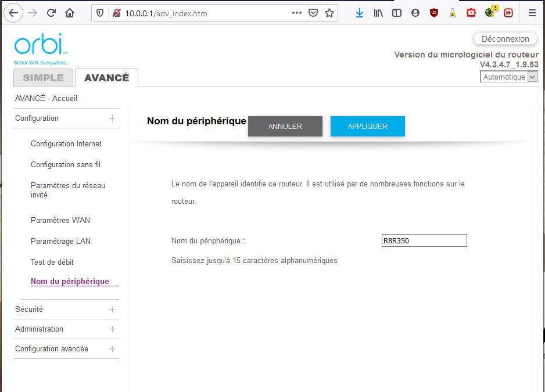Switch to the SIMPLE tab
Viewport: 545px width, 392px height.
(x=43, y=77)
